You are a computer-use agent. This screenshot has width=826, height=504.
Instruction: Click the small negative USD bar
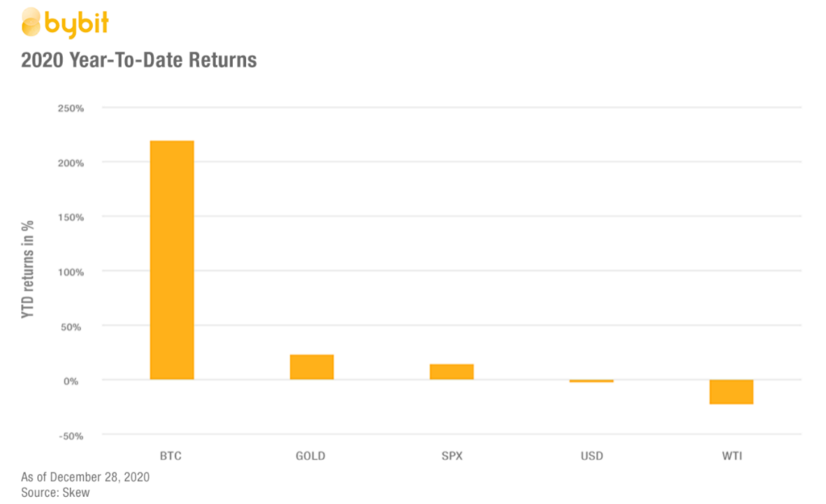coord(591,381)
